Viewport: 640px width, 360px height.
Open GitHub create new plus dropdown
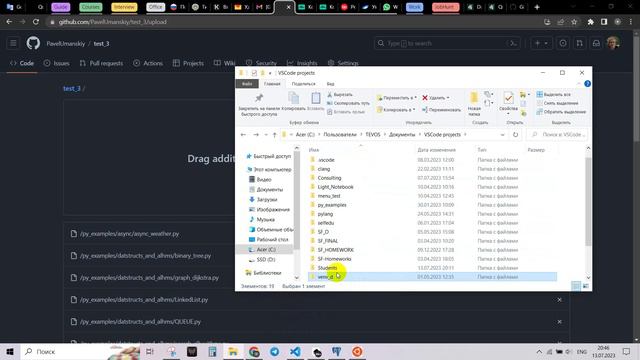coord(541,43)
